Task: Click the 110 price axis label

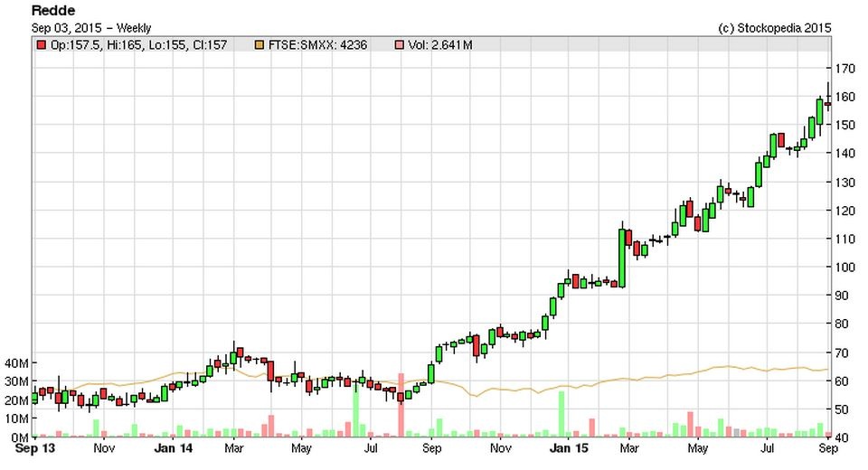Action: pos(844,239)
